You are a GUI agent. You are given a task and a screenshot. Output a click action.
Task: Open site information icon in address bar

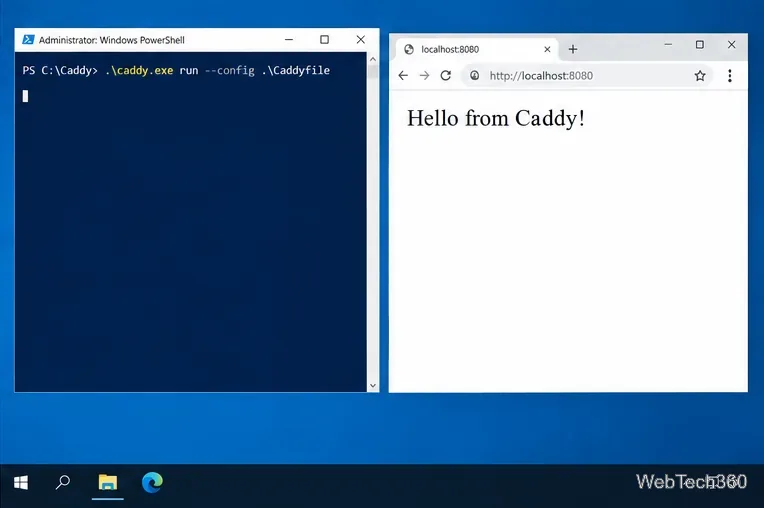475,75
